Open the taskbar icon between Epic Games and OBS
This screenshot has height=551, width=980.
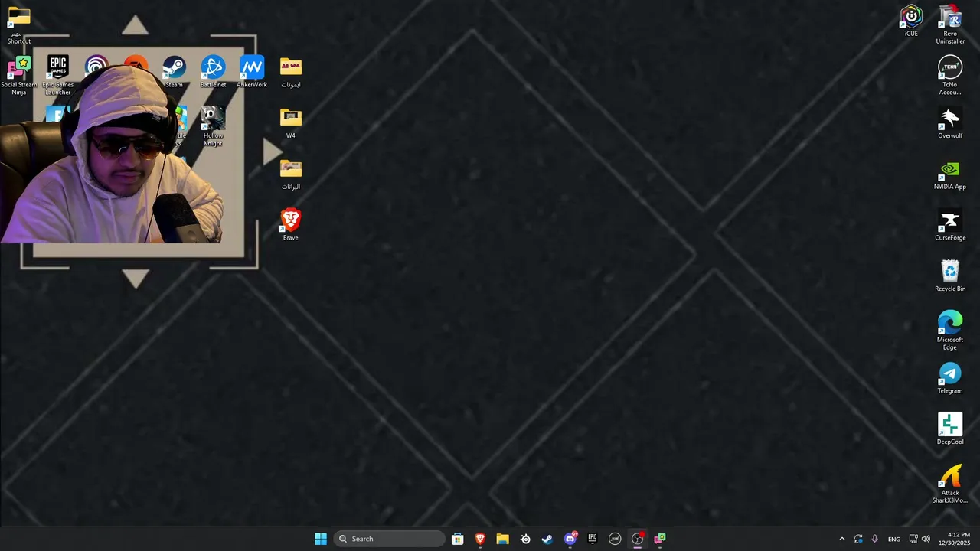[x=615, y=539]
